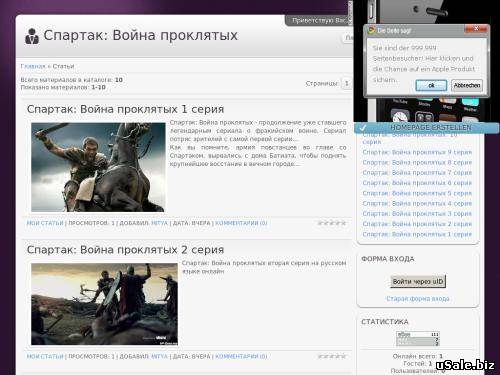Click the Приветствую Вас greeting tab
The image size is (500, 375).
tap(318, 20)
